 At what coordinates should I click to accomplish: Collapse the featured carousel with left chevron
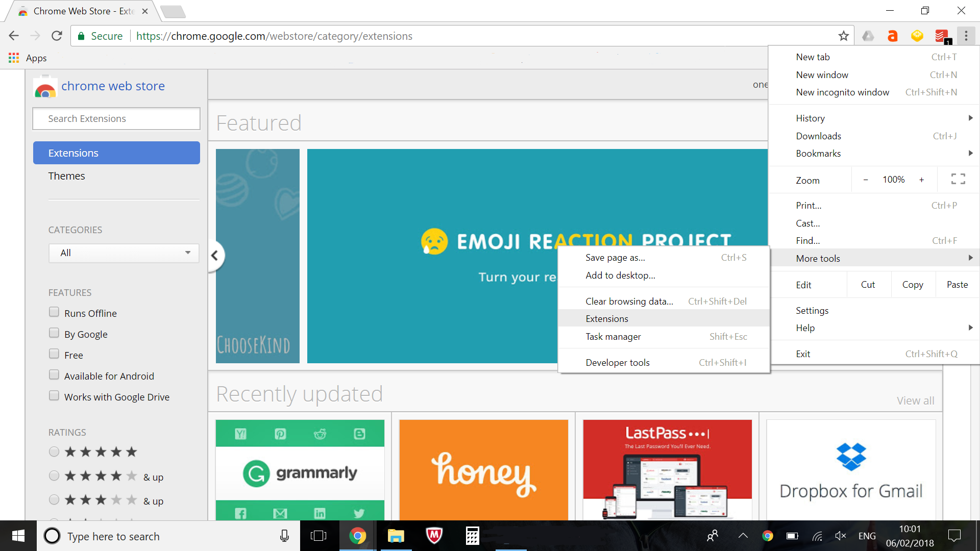(215, 256)
